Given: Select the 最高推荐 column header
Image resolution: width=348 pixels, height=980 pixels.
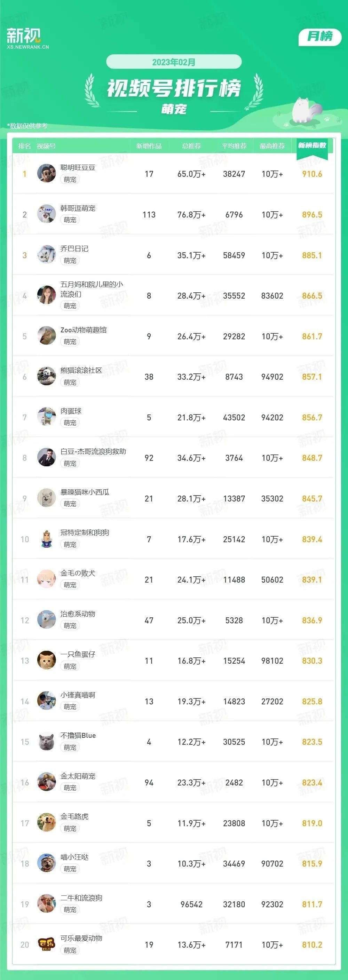Looking at the screenshot, I should [x=272, y=146].
